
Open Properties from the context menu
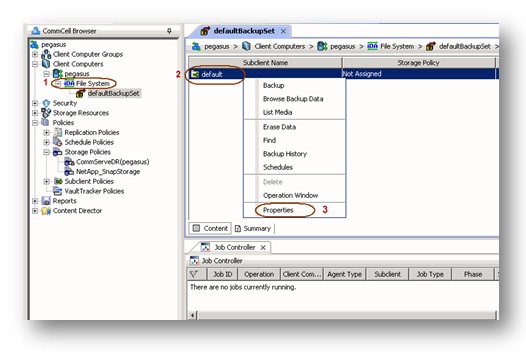point(295,210)
